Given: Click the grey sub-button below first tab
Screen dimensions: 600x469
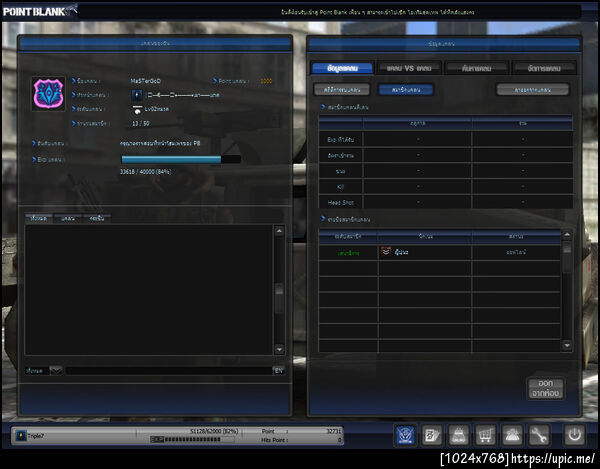Looking at the screenshot, I should tap(342, 90).
